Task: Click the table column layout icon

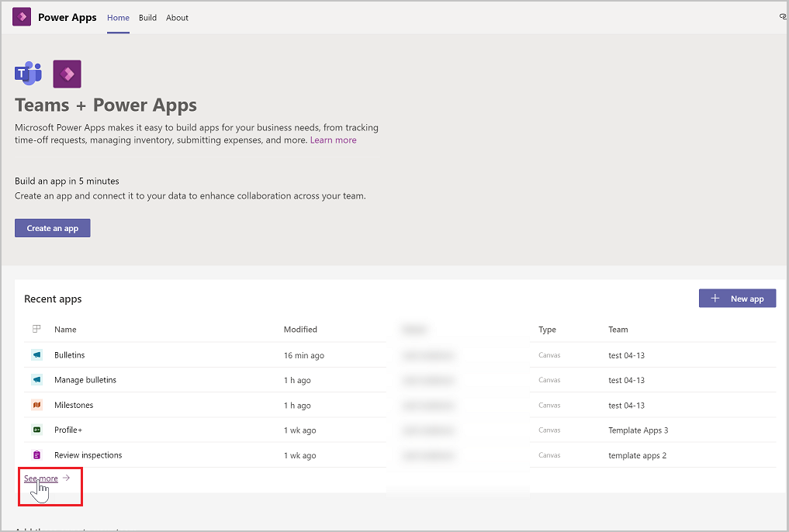Action: (36, 329)
